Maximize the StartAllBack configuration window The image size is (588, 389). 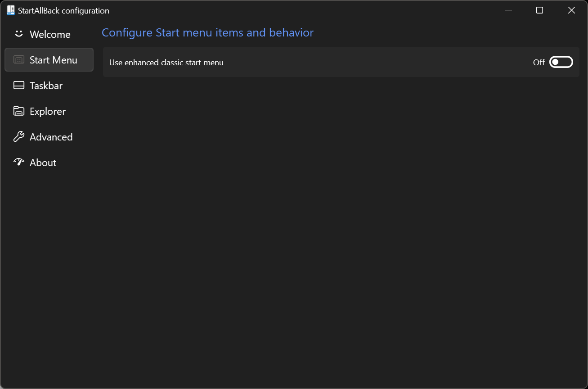coord(540,10)
